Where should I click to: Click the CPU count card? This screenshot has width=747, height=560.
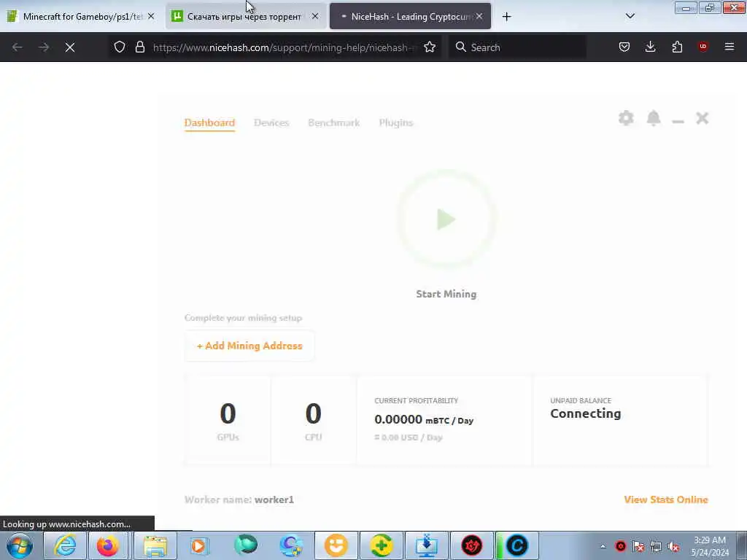click(x=314, y=421)
